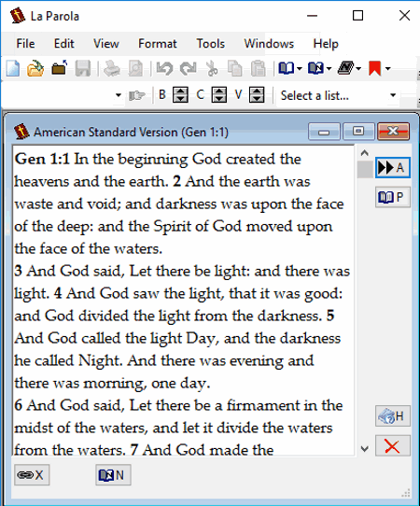Screen dimensions: 420x506
Task: Click the Cut scissors icon
Action: click(x=212, y=68)
